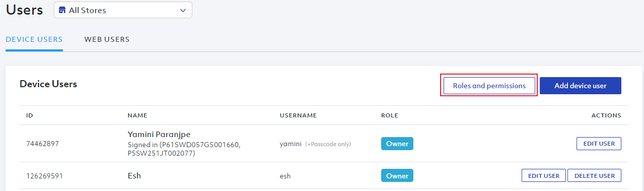Click the Username column header
644x191 pixels.
pos(298,115)
